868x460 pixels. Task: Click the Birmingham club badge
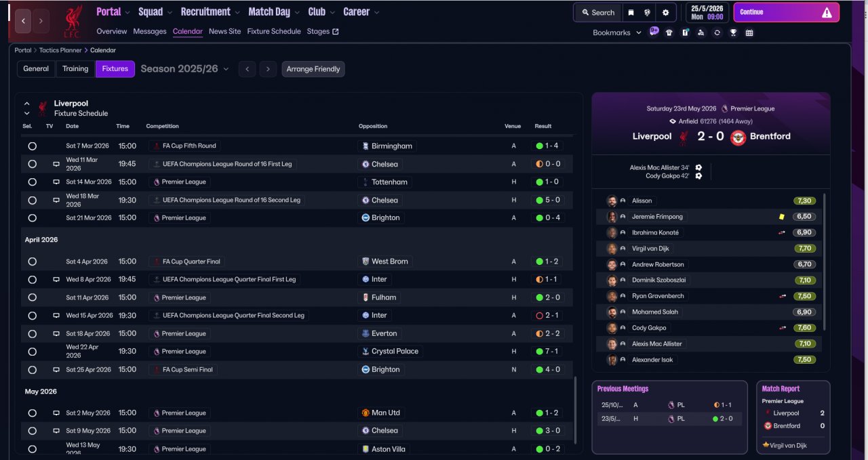(366, 146)
